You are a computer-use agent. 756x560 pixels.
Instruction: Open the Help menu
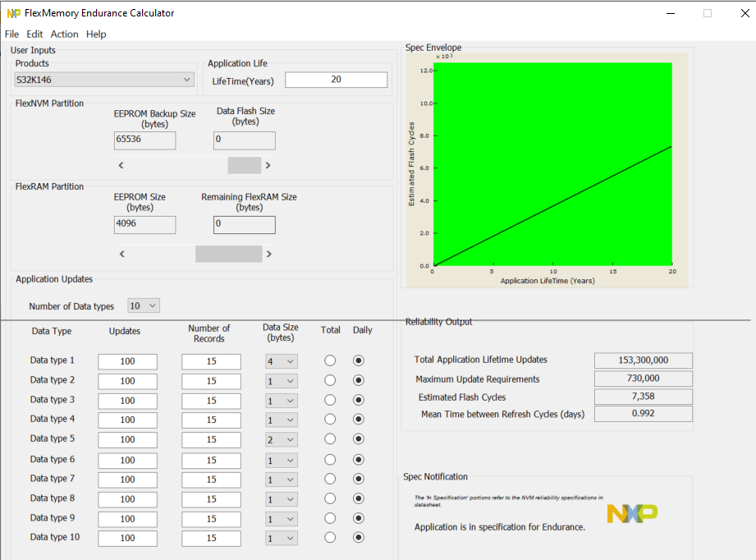96,34
